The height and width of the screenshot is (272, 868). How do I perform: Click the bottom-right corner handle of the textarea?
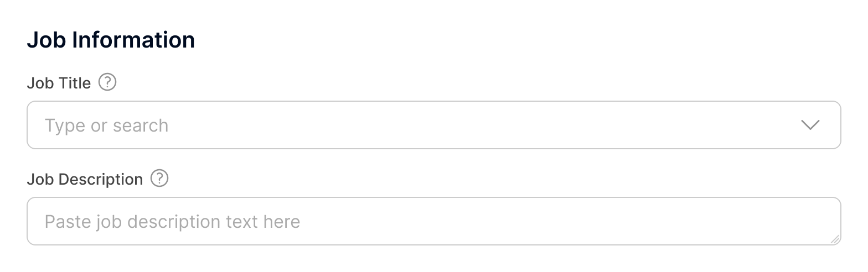tap(835, 239)
